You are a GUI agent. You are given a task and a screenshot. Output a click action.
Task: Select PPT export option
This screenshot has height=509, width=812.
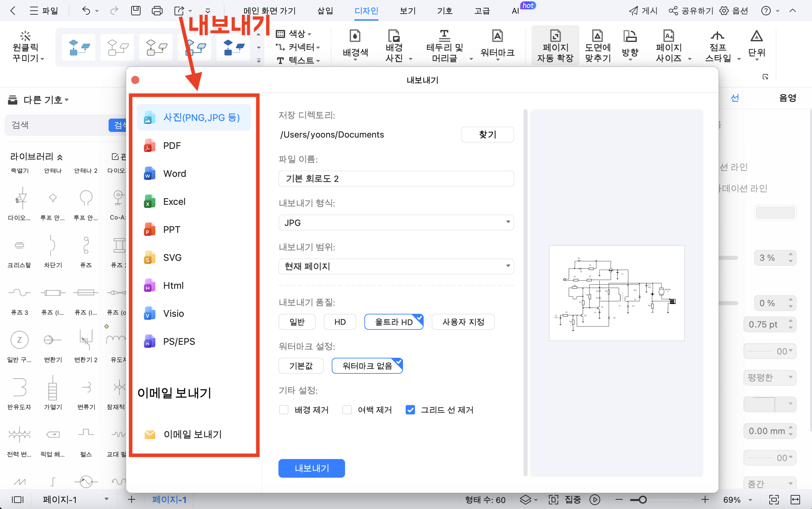pyautogui.click(x=171, y=229)
